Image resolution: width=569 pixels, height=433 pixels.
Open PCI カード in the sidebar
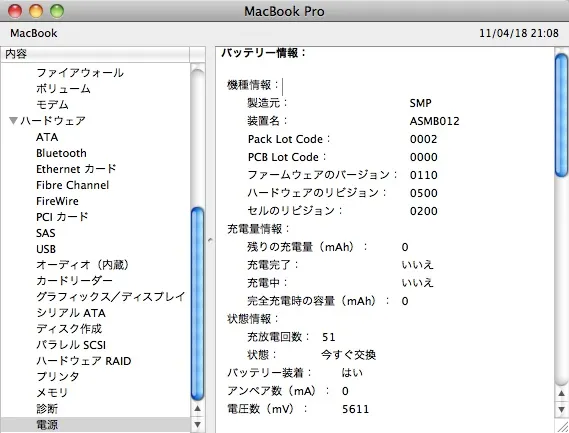pyautogui.click(x=62, y=217)
